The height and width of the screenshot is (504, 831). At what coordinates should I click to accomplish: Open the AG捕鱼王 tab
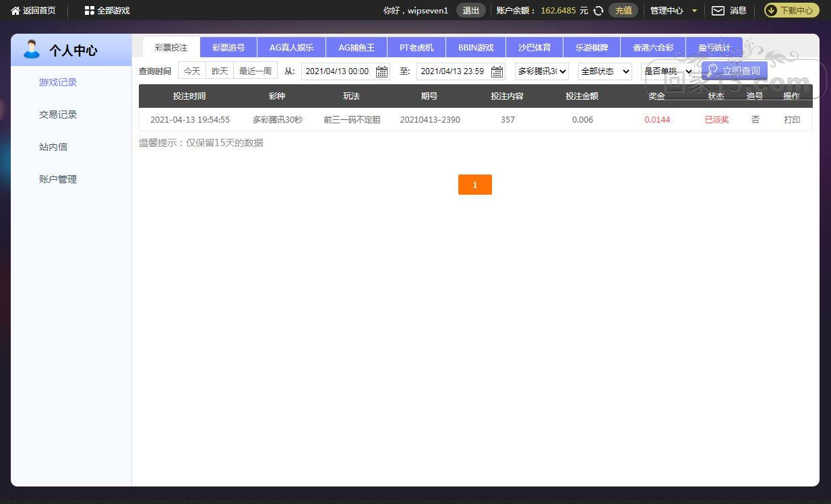pyautogui.click(x=356, y=48)
